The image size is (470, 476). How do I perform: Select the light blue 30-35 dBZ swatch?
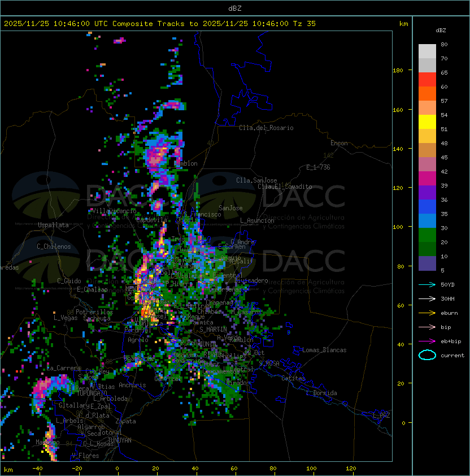point(427,220)
